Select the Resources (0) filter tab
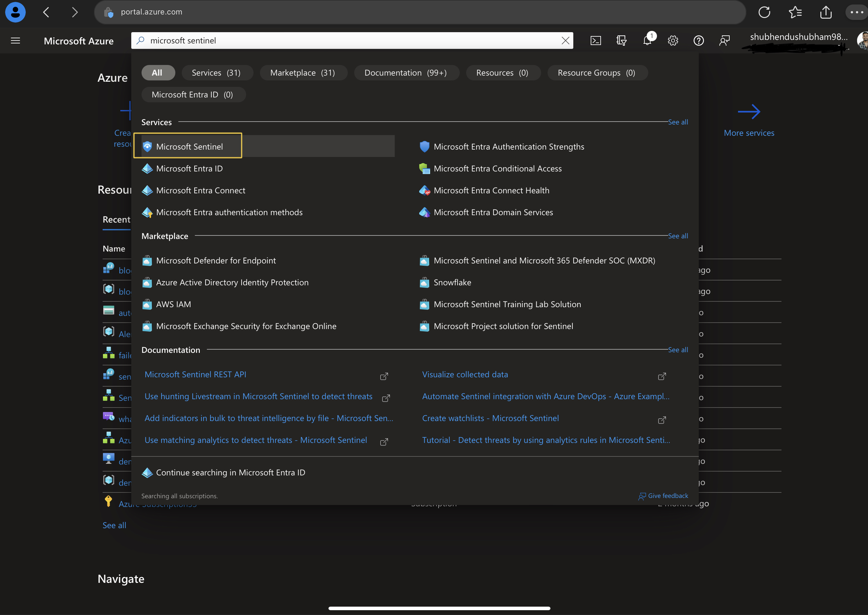This screenshot has height=615, width=868. 503,73
